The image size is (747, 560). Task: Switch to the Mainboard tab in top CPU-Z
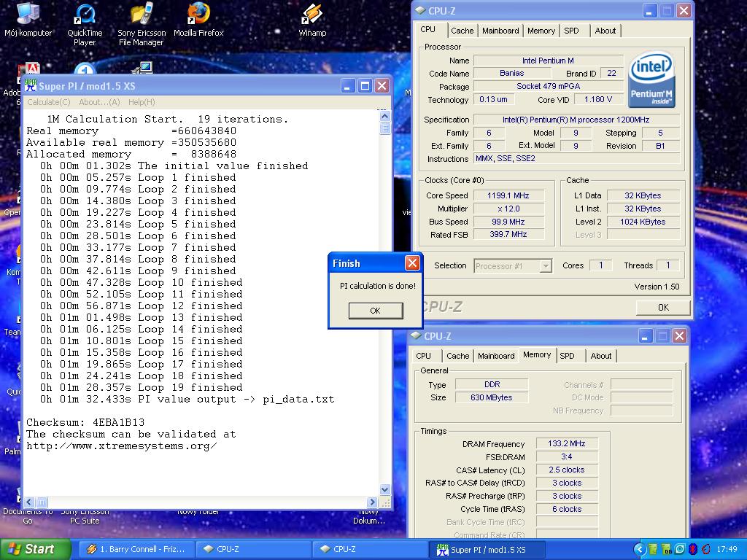[500, 31]
